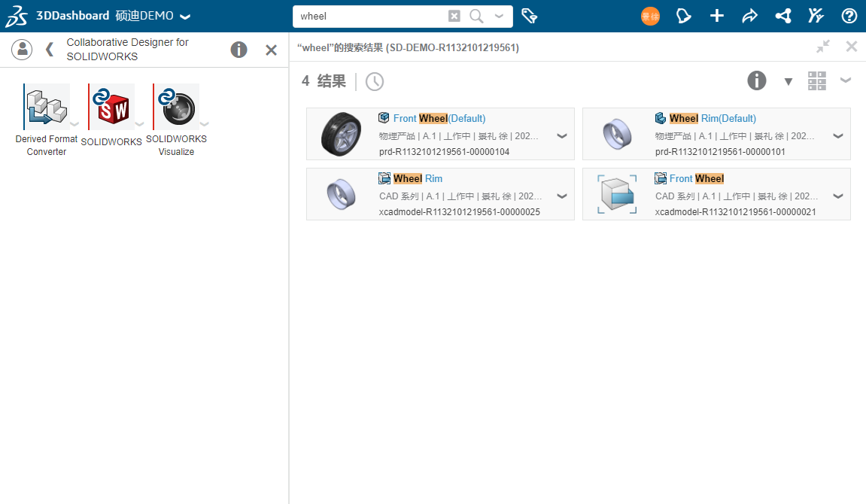Open the search options dropdown arrow
This screenshot has height=504, width=866.
click(x=499, y=16)
